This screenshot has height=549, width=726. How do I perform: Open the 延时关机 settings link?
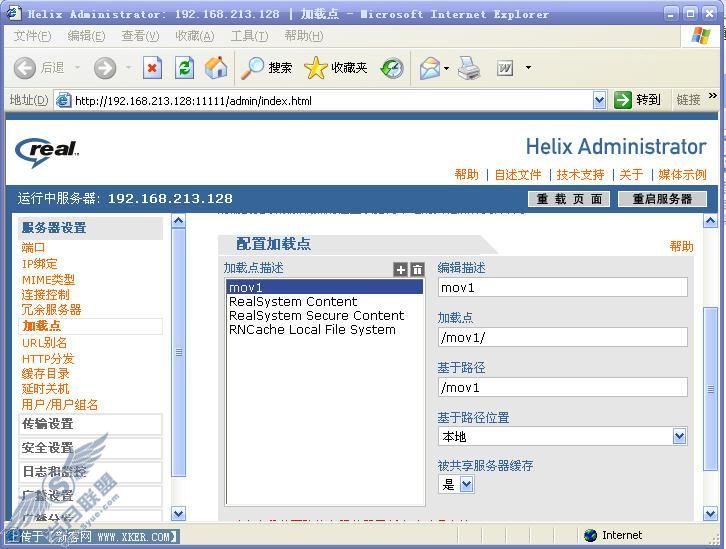point(45,389)
